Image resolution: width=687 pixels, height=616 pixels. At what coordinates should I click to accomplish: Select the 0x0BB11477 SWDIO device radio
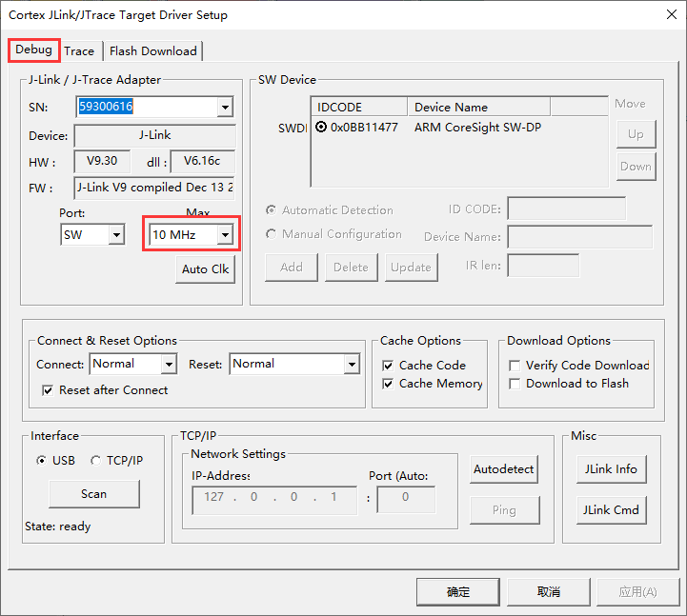(321, 128)
